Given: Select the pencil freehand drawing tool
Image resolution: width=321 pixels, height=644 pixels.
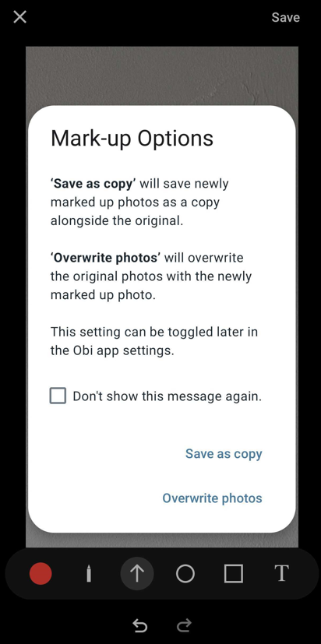Looking at the screenshot, I should point(89,573).
